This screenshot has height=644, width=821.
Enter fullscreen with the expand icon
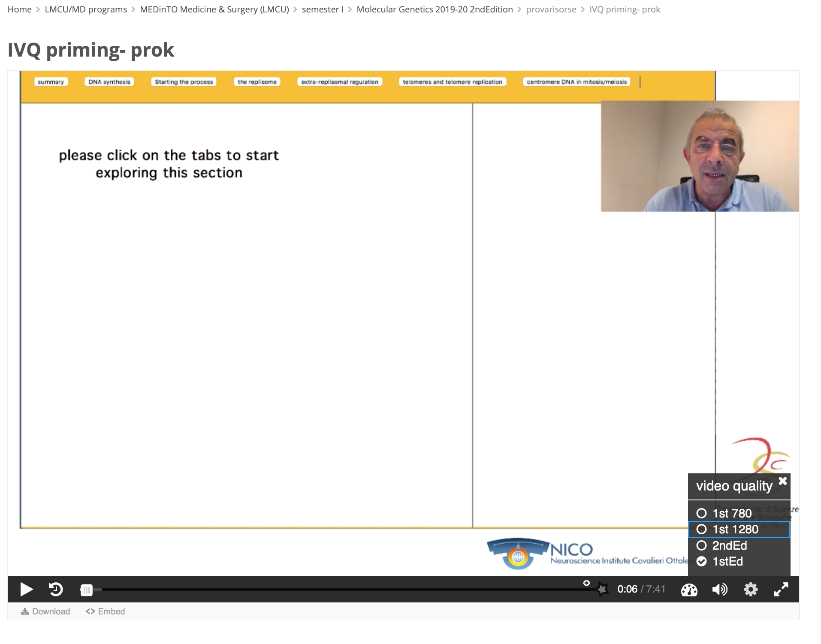tap(781, 590)
